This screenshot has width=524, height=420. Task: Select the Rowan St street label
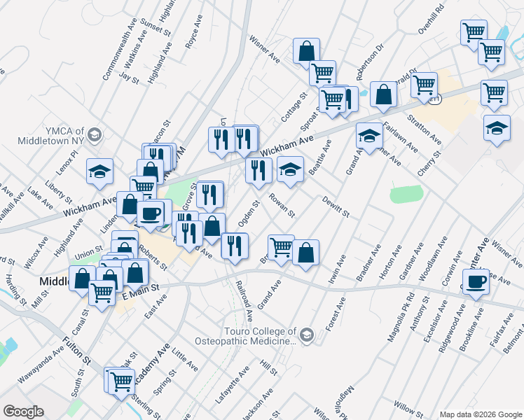[282, 206]
